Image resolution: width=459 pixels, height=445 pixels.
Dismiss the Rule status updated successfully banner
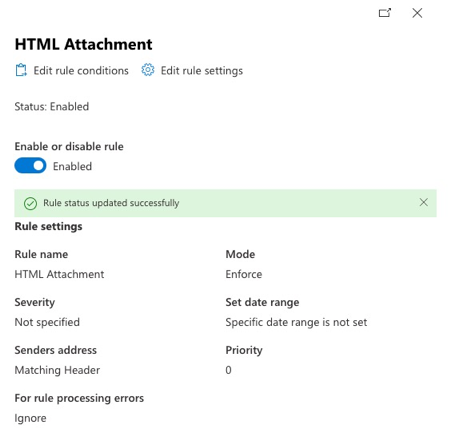click(424, 202)
